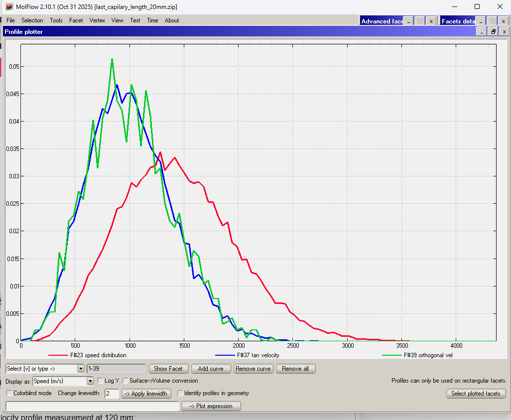Image resolution: width=511 pixels, height=420 pixels.
Task: Click the plot expression input field
Action: pyautogui.click(x=92, y=407)
